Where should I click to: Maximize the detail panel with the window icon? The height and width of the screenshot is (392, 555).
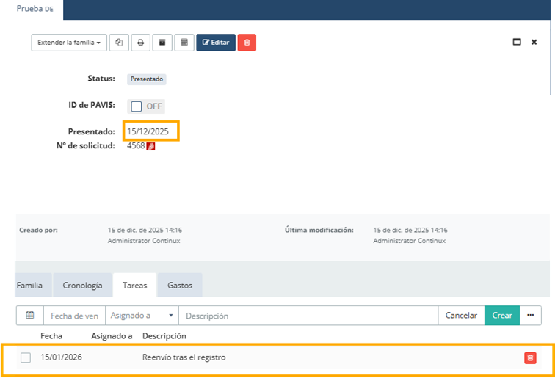[517, 42]
